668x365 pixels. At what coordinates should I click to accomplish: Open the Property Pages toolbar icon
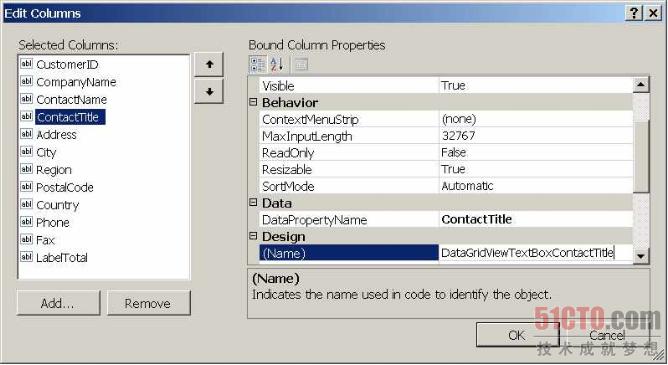(301, 65)
